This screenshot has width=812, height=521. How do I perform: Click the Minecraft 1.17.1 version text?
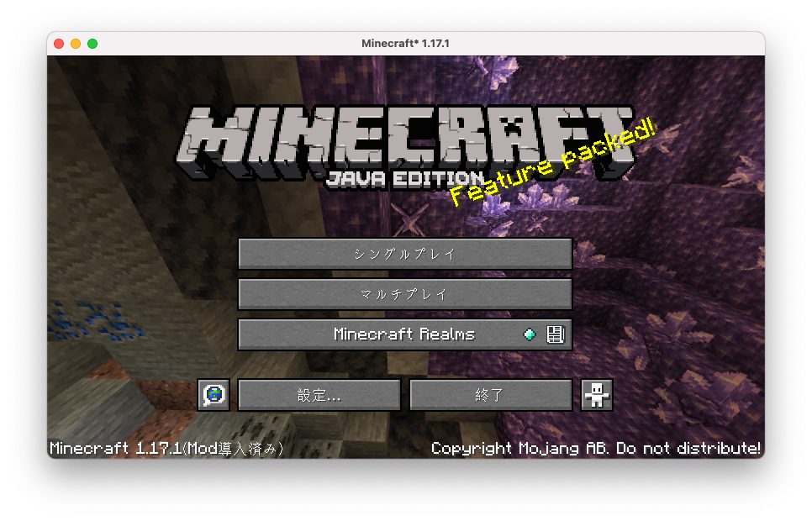pos(166,448)
